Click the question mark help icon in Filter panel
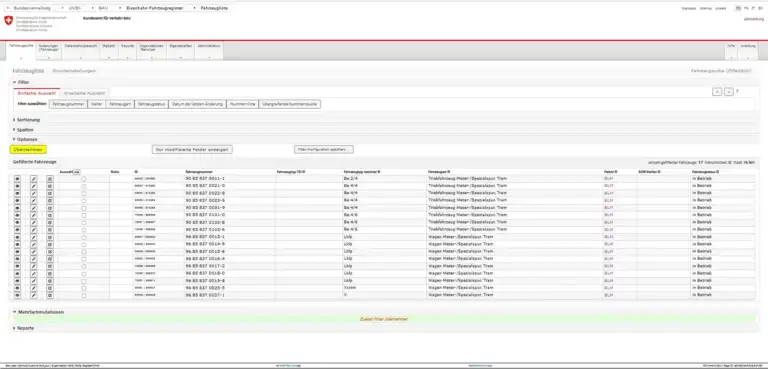 (x=738, y=91)
